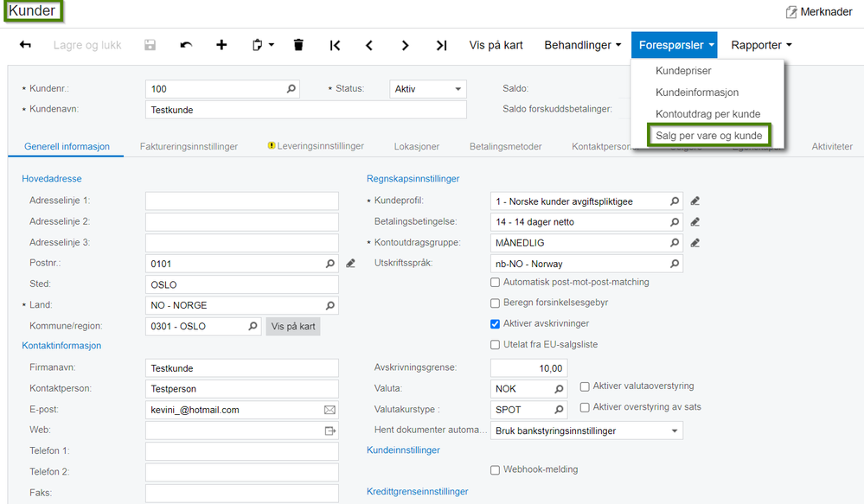
Task: Open lookup magnifier in Postnr. field
Action: click(330, 264)
